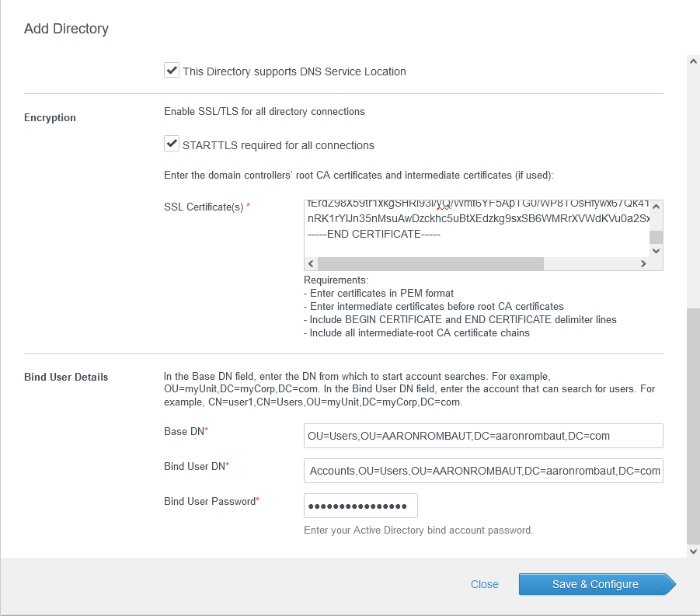Click the Bind User DN input field

click(482, 471)
